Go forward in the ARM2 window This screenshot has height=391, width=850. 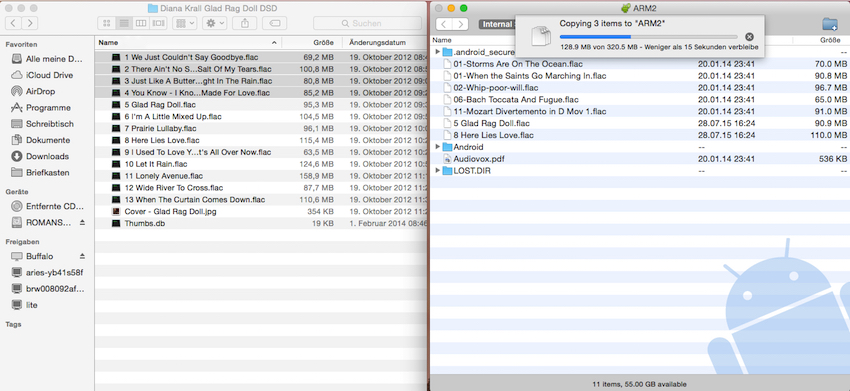pyautogui.click(x=461, y=24)
